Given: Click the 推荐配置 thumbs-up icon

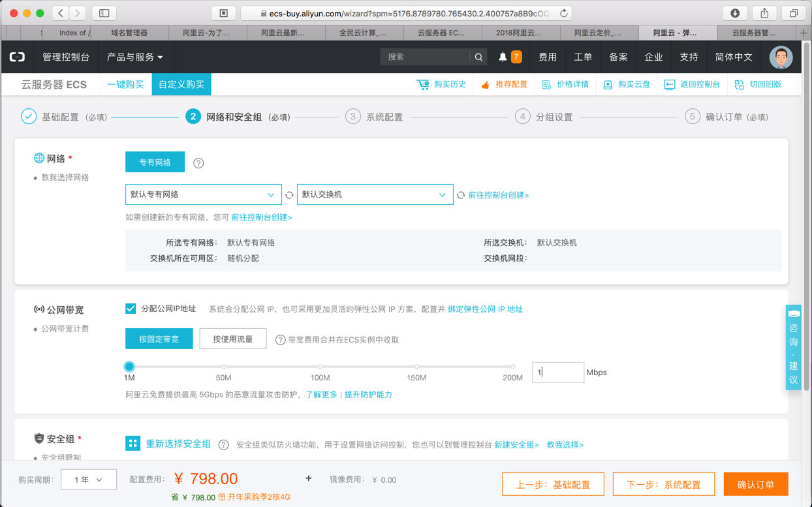Looking at the screenshot, I should (485, 85).
